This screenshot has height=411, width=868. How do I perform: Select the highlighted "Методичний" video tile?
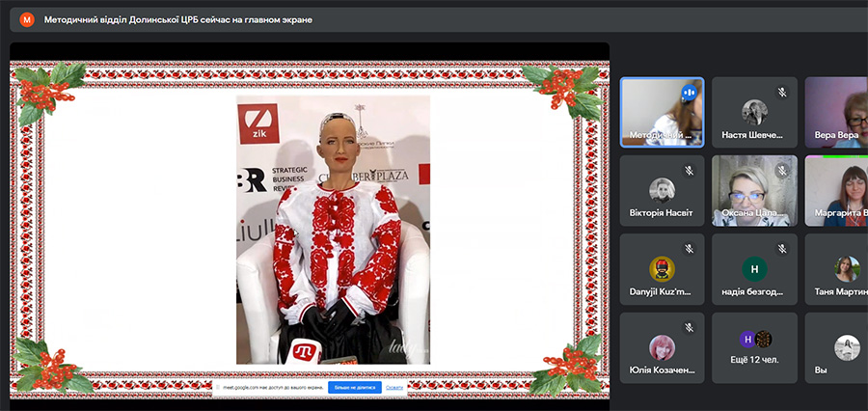[662, 112]
